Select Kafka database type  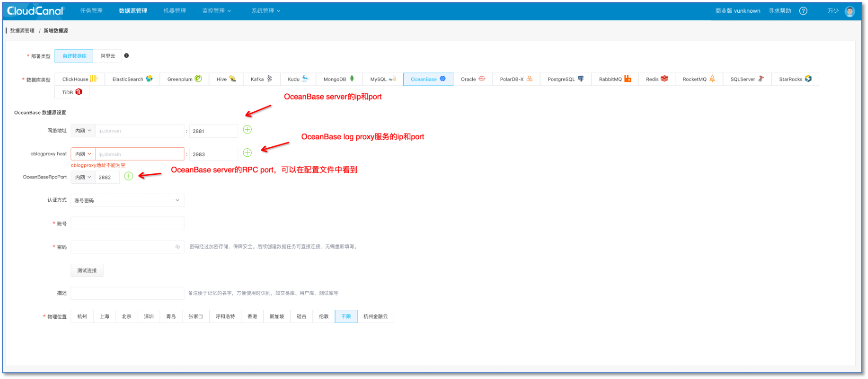262,79
